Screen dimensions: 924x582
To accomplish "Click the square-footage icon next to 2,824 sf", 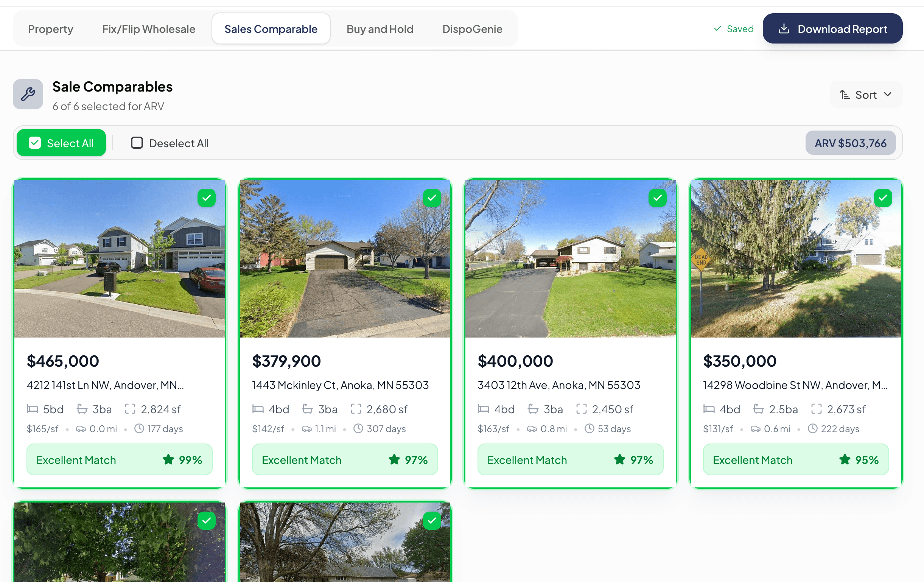I will [x=130, y=409].
